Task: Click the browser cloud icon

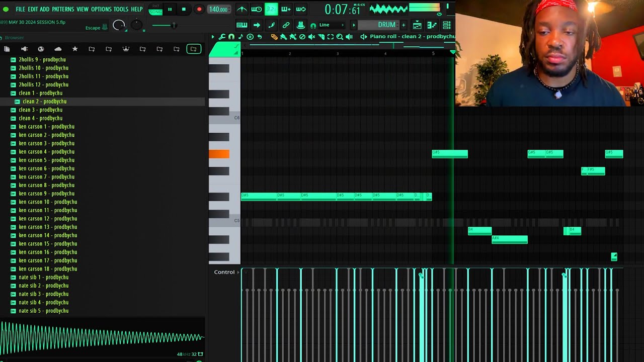Action: click(x=58, y=49)
